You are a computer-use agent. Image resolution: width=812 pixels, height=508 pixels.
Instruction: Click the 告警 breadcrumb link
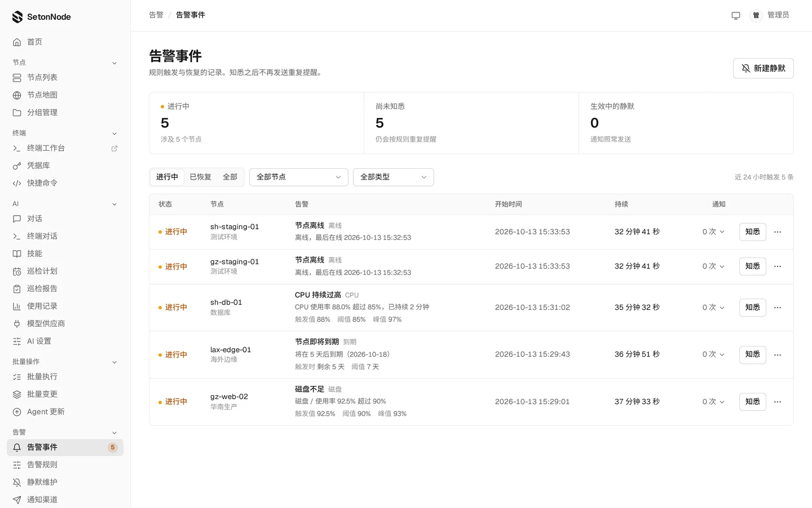[x=156, y=15]
